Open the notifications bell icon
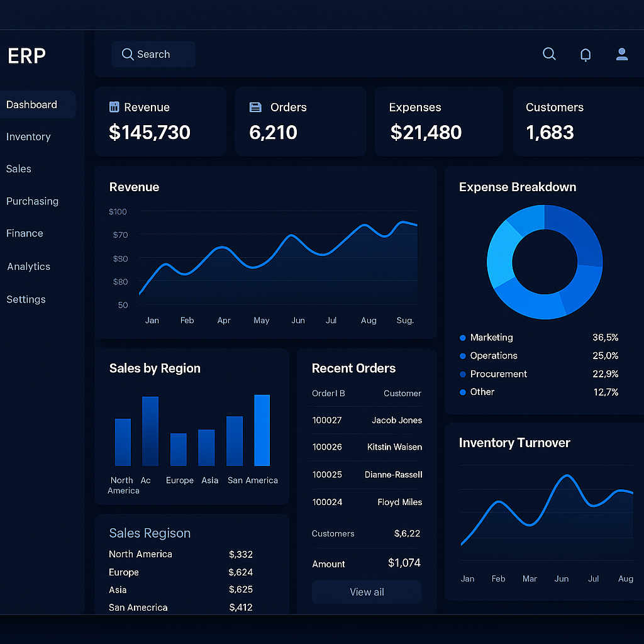Screen dimensions: 644x644 point(586,55)
